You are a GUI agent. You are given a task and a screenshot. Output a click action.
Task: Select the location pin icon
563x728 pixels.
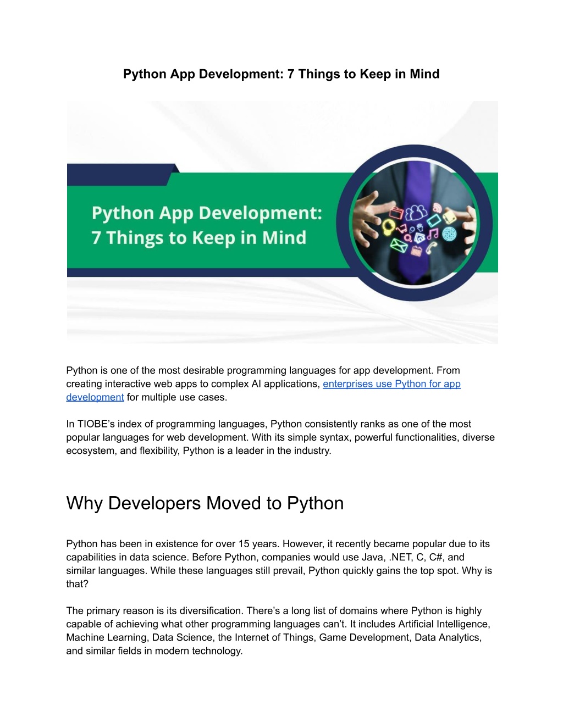click(x=413, y=229)
